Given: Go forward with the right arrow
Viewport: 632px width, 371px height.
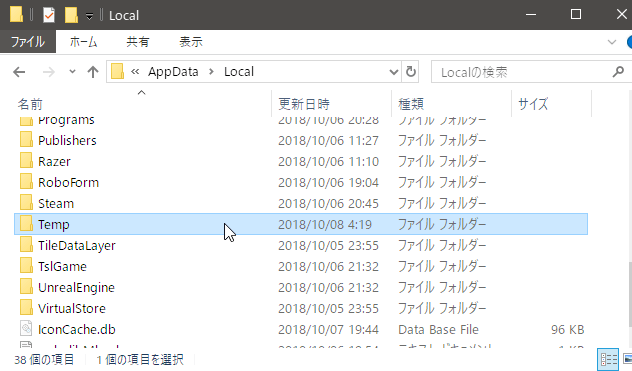Looking at the screenshot, I should point(49,72).
